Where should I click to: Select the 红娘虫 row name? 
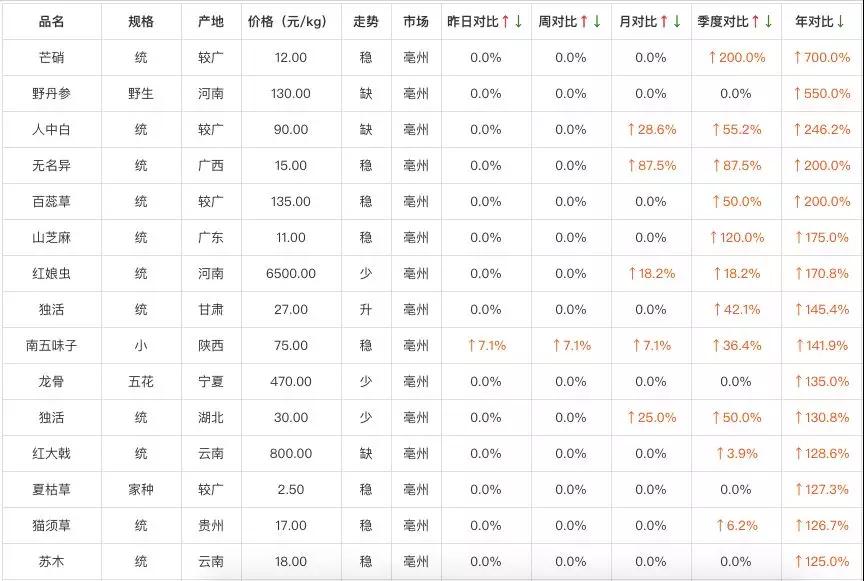coord(51,274)
